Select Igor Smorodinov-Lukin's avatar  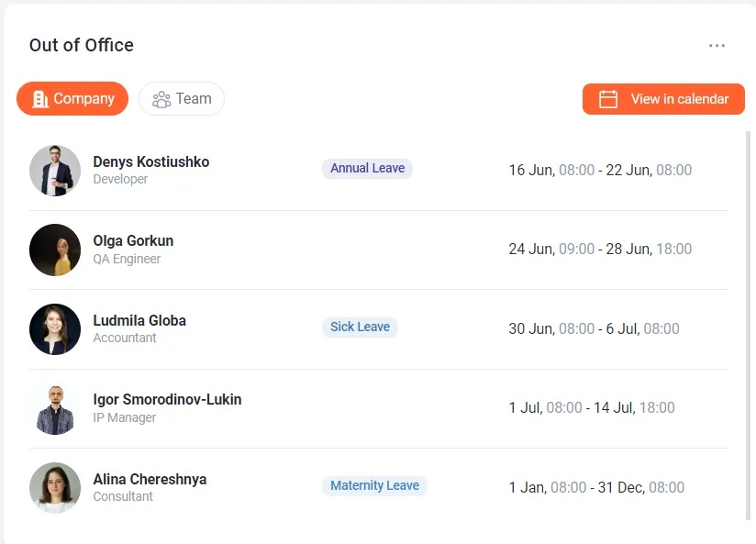point(55,408)
